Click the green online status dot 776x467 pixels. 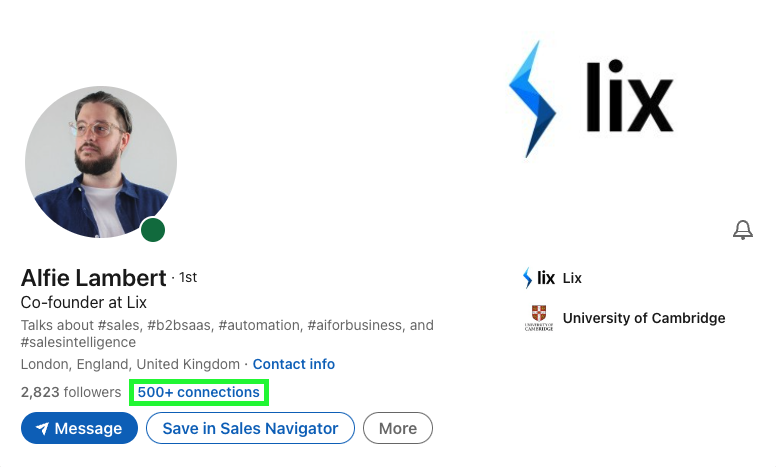tap(152, 231)
